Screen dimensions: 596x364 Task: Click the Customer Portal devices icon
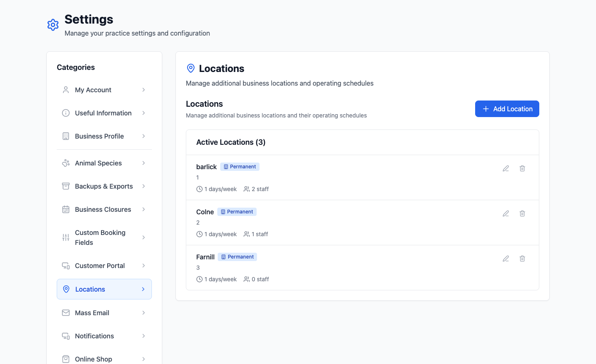tap(66, 266)
